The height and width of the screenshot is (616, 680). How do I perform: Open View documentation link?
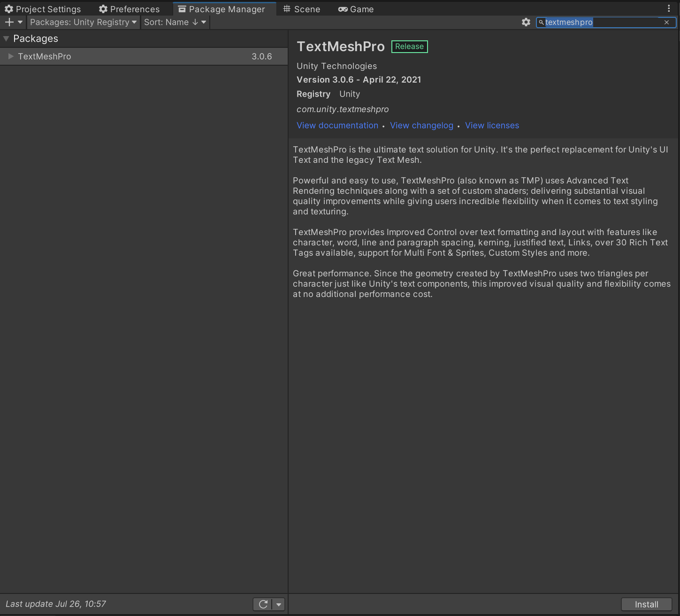pyautogui.click(x=337, y=125)
